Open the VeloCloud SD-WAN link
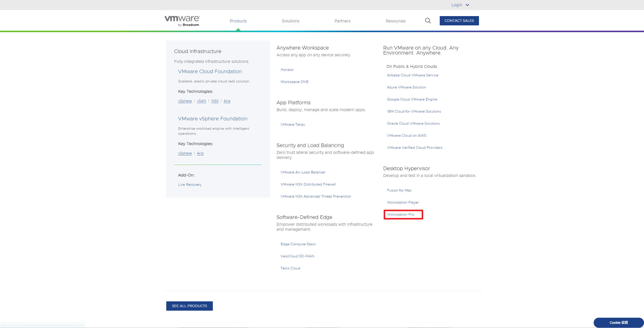644x328 pixels. point(297,256)
